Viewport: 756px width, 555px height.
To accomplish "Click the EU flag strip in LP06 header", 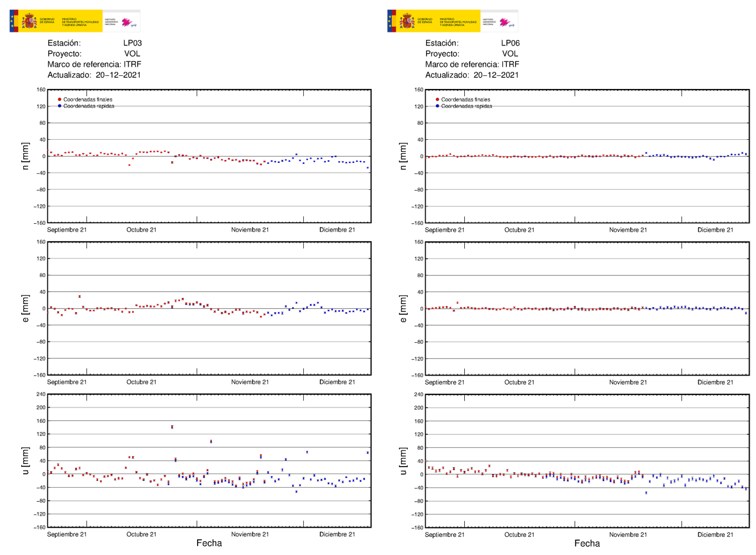I will pos(390,21).
